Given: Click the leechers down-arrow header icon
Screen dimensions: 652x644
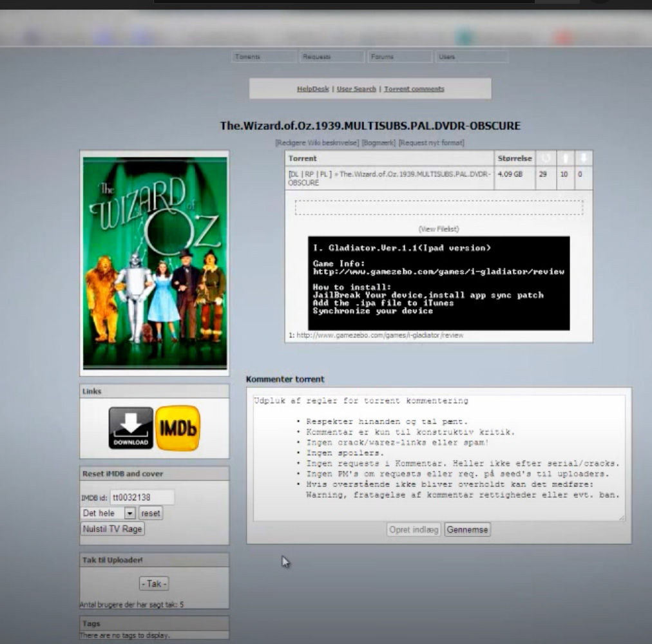Looking at the screenshot, I should [x=584, y=158].
